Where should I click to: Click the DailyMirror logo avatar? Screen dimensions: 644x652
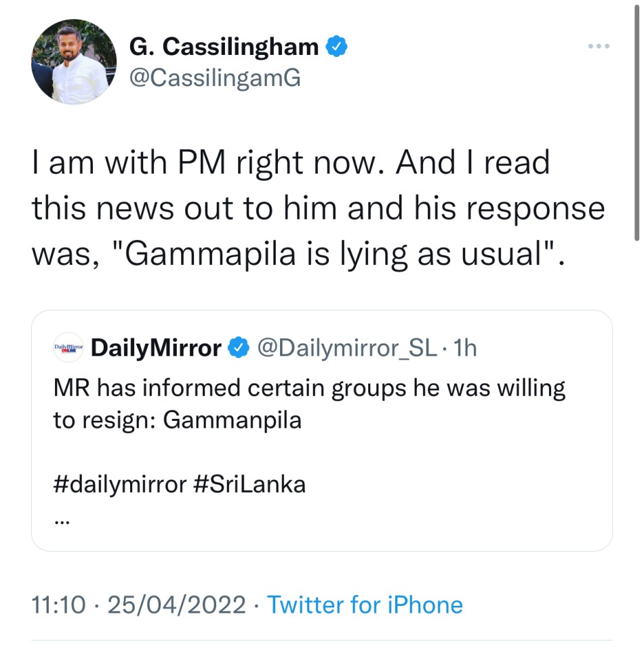click(x=68, y=348)
